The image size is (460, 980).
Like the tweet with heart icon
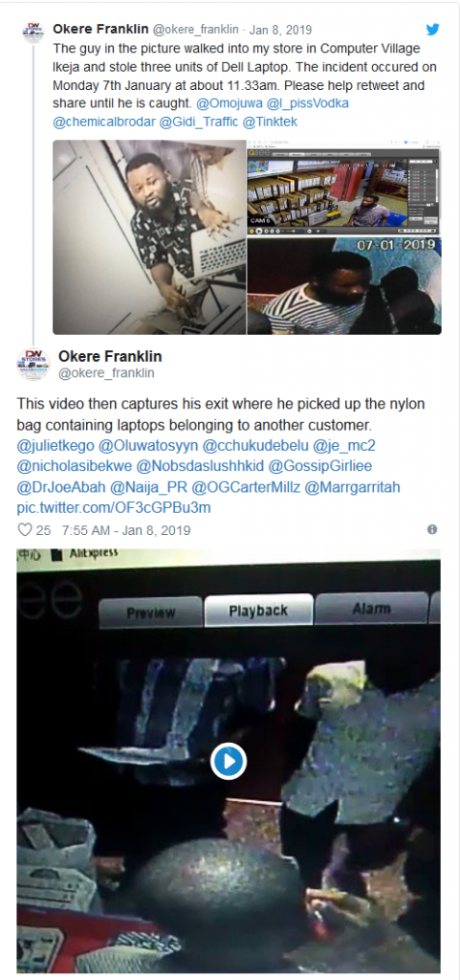(x=24, y=530)
